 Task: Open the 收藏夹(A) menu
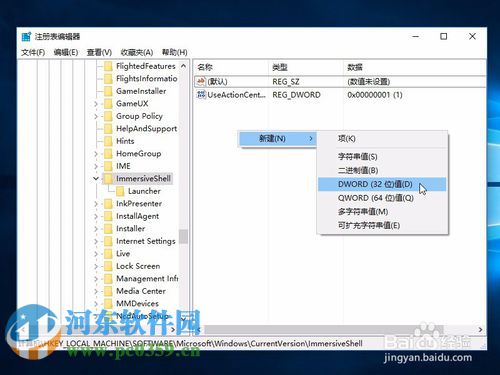click(x=137, y=52)
